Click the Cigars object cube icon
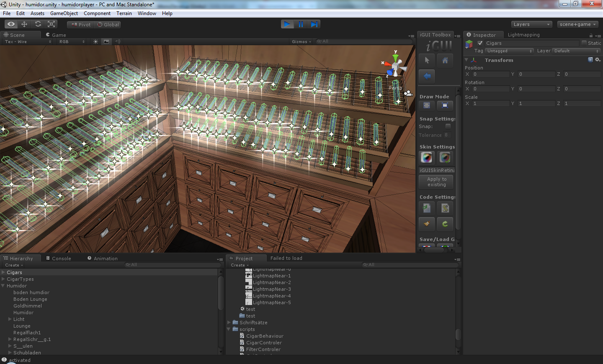The height and width of the screenshot is (364, 603). 469,44
